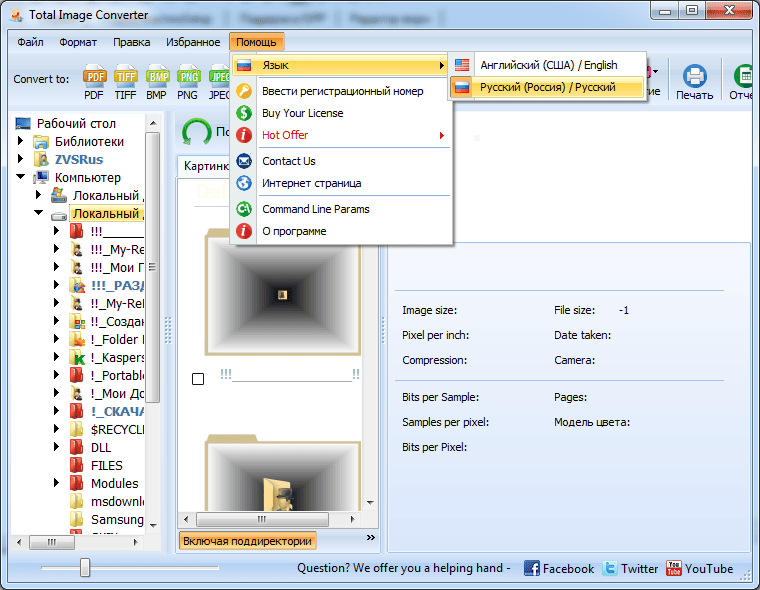Click Buy Your License entry

tap(302, 113)
